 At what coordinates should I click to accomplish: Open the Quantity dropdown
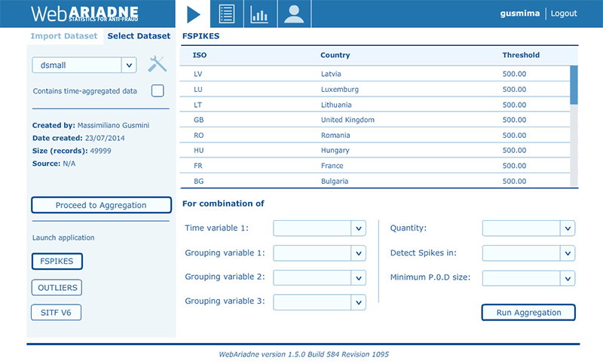(x=567, y=228)
